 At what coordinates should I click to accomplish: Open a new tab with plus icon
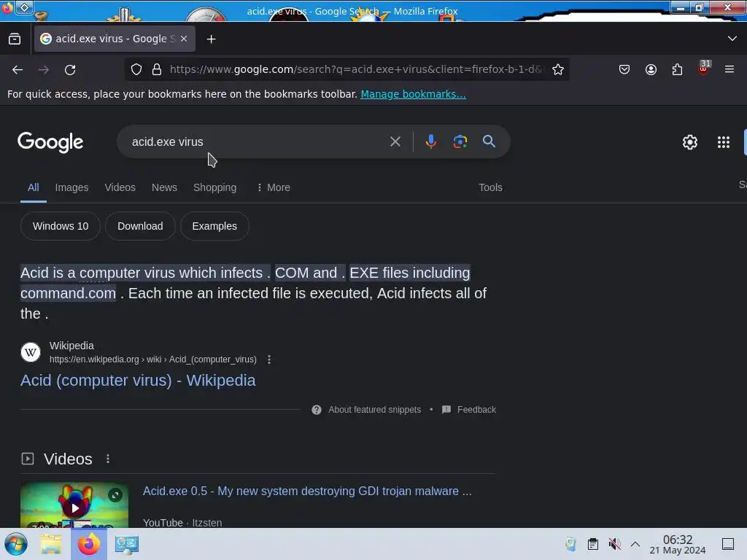coord(211,39)
